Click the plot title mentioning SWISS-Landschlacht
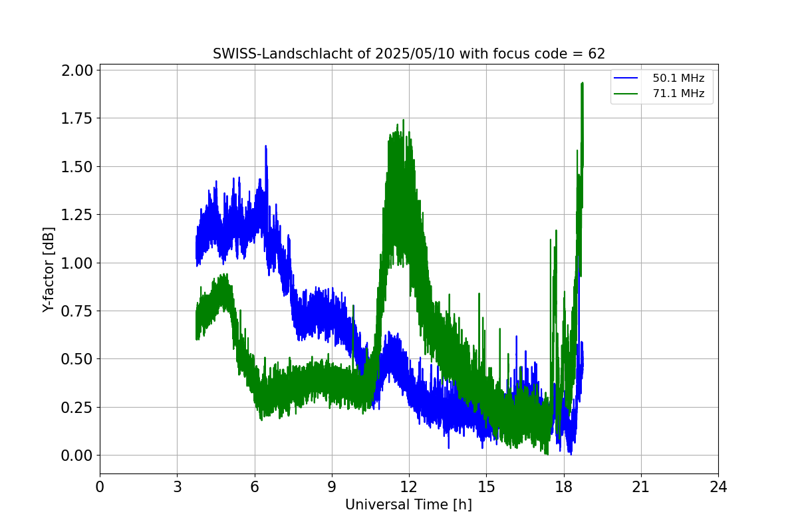 tap(409, 54)
